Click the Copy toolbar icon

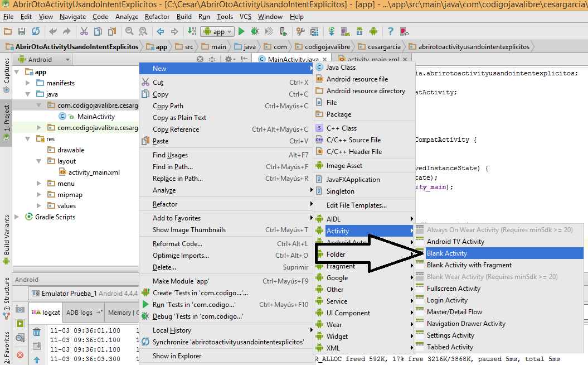coord(98,32)
